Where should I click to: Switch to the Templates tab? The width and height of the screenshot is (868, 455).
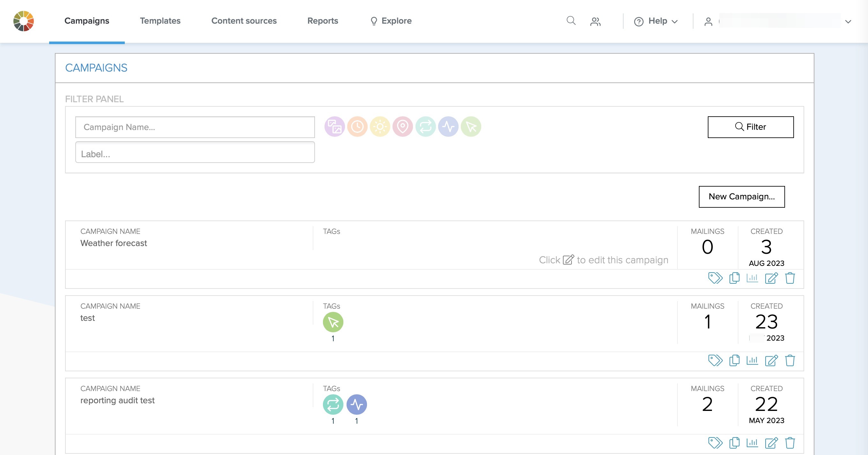(160, 21)
